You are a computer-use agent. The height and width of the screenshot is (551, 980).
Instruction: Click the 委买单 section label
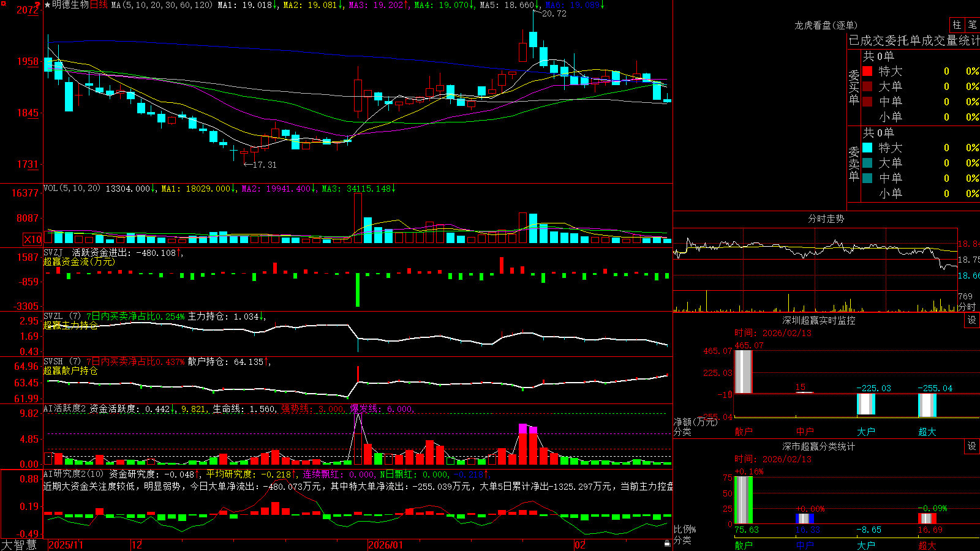tap(854, 87)
